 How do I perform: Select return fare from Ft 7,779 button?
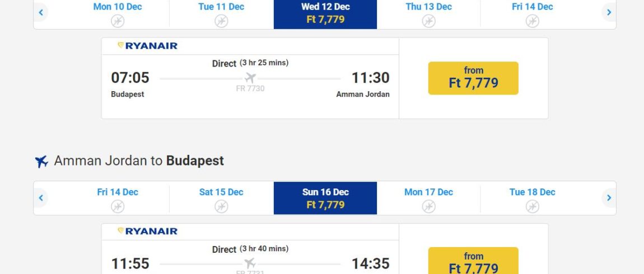click(x=473, y=261)
